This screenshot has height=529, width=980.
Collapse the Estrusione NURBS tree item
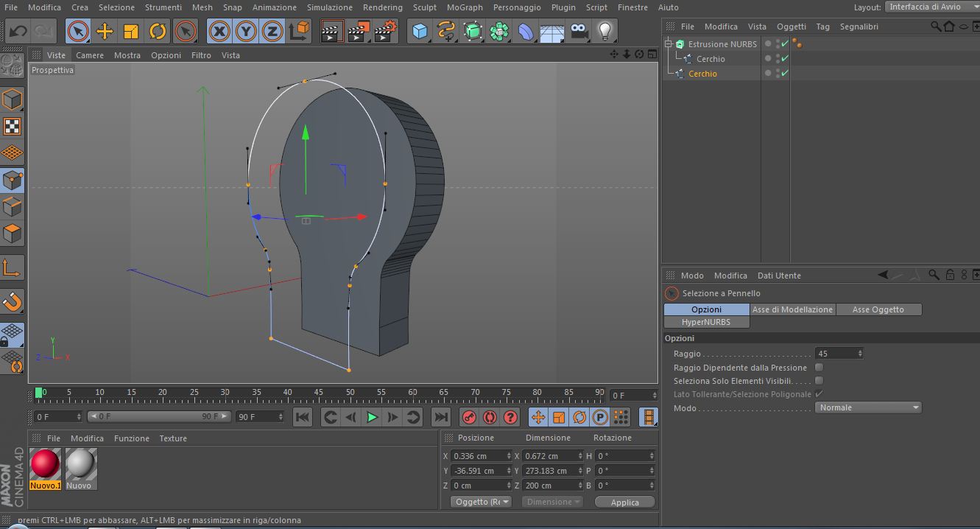click(x=669, y=44)
